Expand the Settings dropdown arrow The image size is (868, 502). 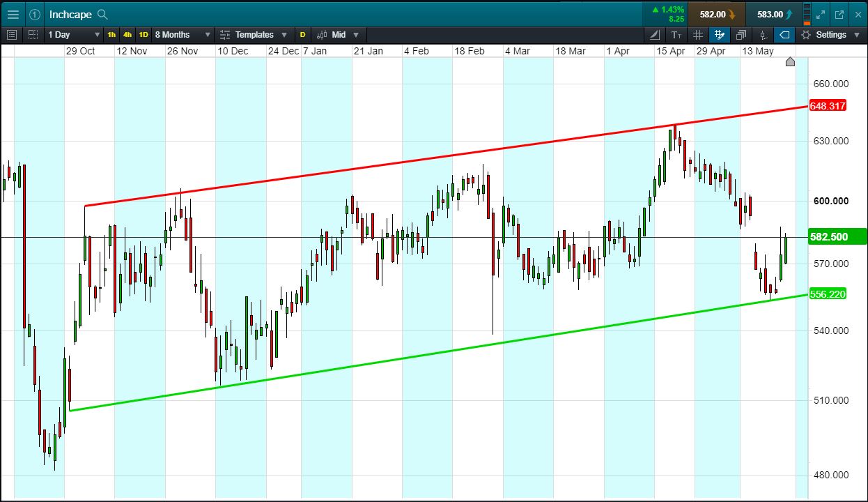click(856, 35)
